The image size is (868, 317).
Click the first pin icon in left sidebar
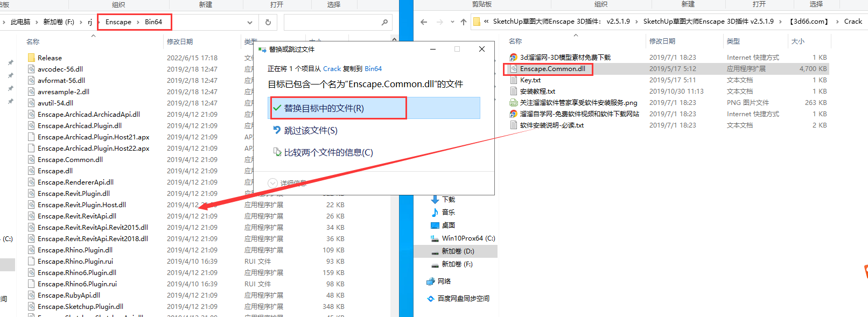10,62
